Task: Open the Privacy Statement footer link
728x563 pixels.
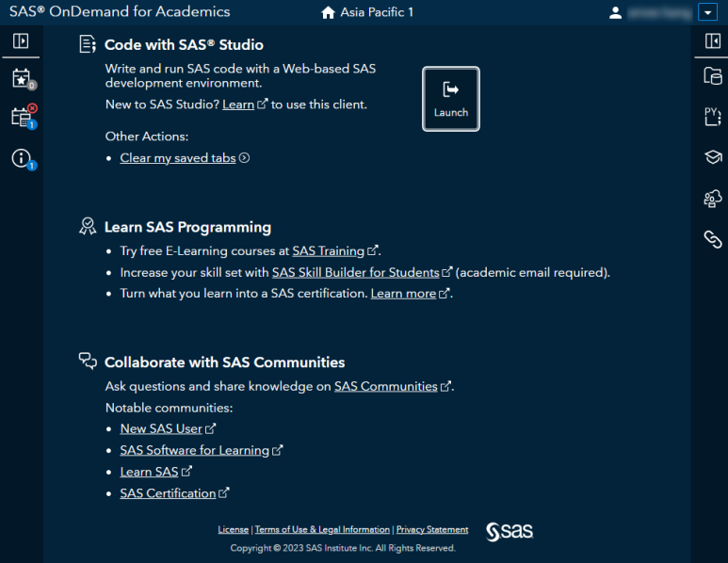Action: pos(431,530)
